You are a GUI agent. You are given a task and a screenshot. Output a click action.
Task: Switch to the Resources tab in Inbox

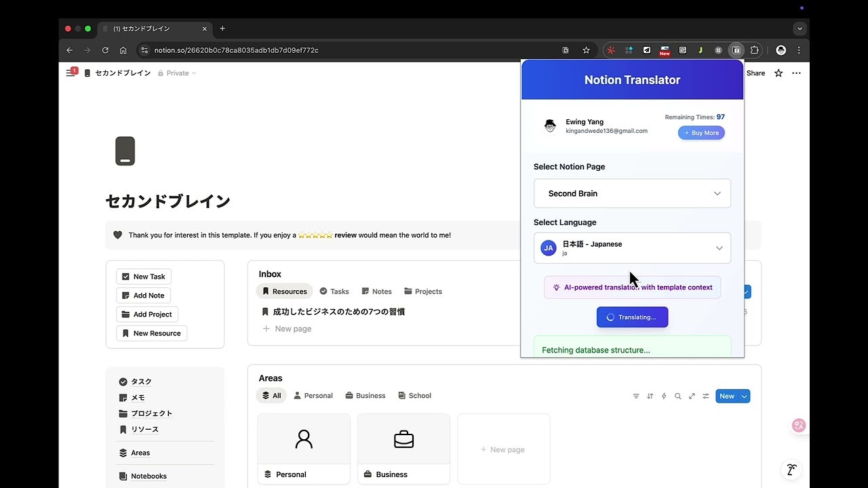point(284,291)
